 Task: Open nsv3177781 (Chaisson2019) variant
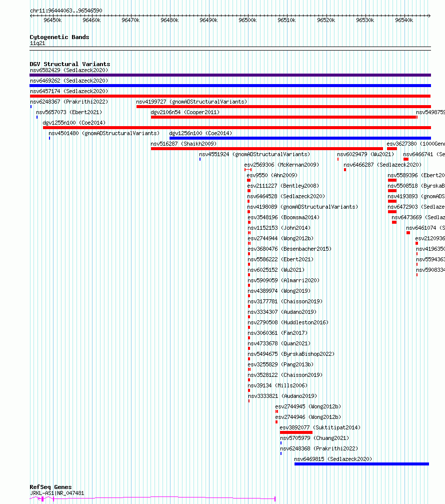point(285,301)
